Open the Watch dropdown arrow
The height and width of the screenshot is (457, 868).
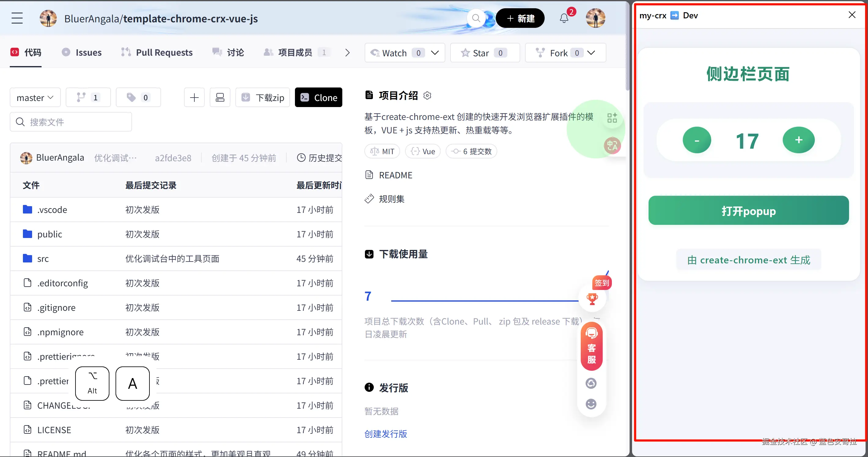(x=435, y=53)
